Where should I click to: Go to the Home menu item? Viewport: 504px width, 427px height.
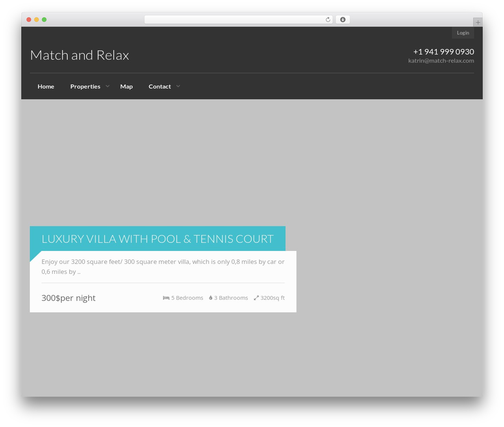(x=46, y=86)
